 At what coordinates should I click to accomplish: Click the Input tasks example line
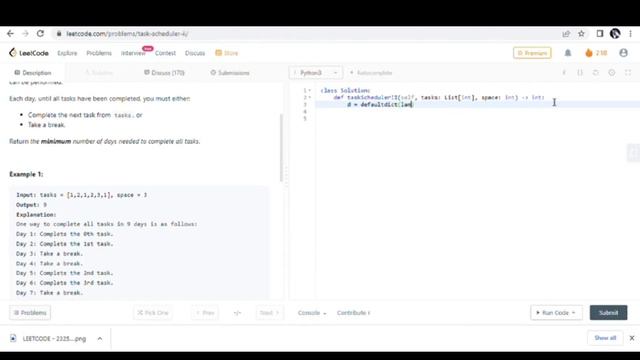tap(81, 195)
